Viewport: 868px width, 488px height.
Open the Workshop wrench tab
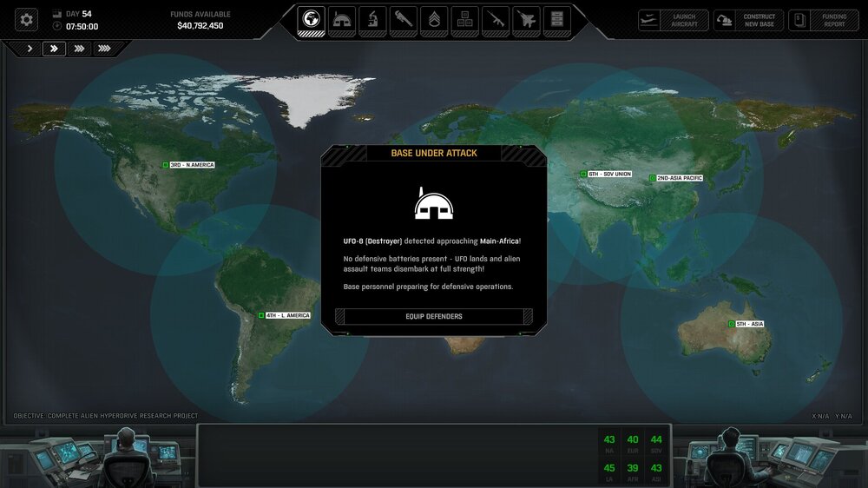coord(403,21)
